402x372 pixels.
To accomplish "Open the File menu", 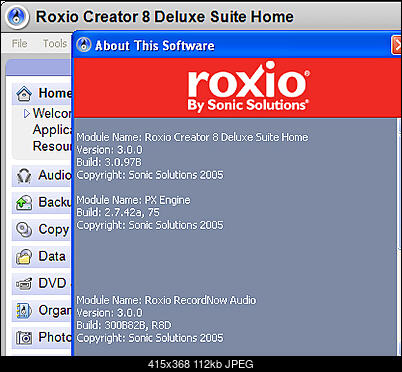I will (19, 43).
